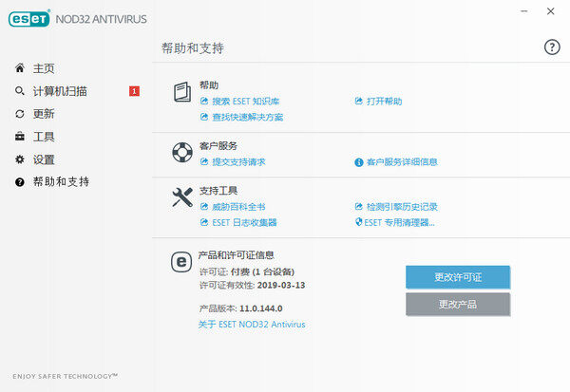Click the shield icon before ESET 专用清理器
The image size is (570, 392).
(x=358, y=221)
